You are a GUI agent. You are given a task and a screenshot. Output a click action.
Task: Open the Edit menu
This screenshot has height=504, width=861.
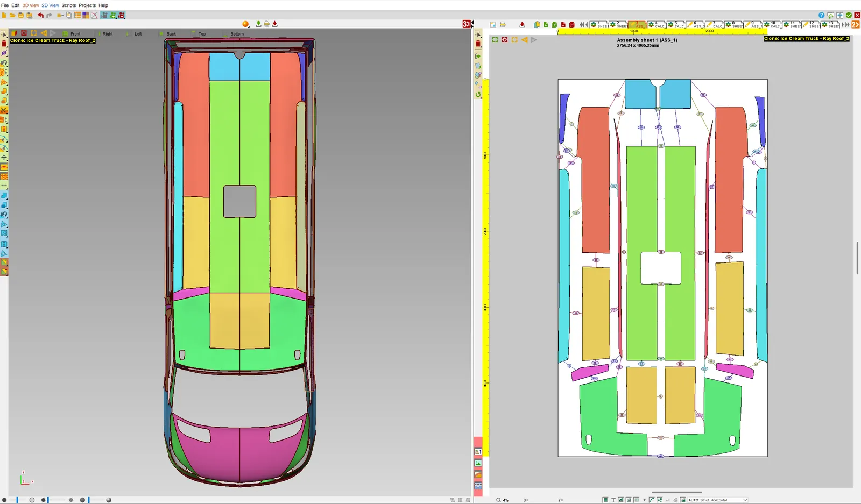click(16, 5)
